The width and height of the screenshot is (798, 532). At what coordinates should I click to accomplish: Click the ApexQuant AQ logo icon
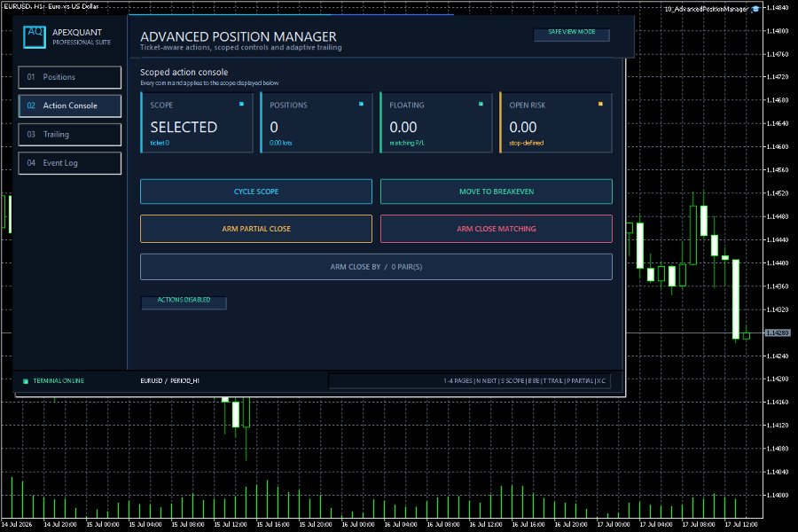click(x=35, y=37)
